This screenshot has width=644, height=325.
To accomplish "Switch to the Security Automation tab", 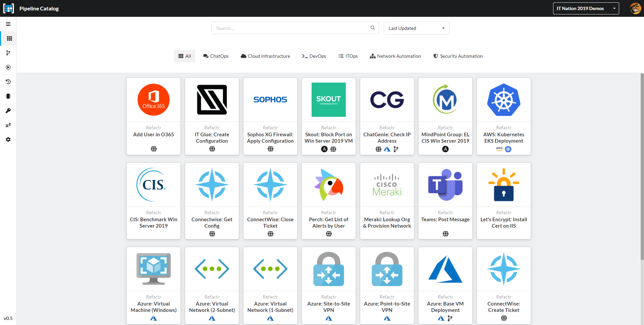I will (458, 56).
